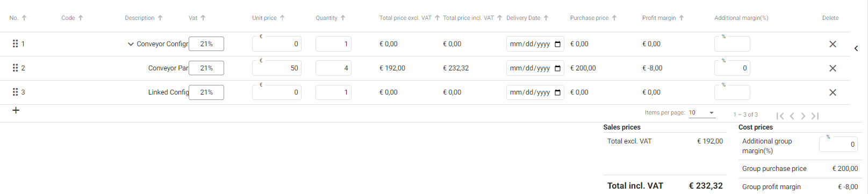
Task: Delete the Linked Config row 3
Action: 833,92
